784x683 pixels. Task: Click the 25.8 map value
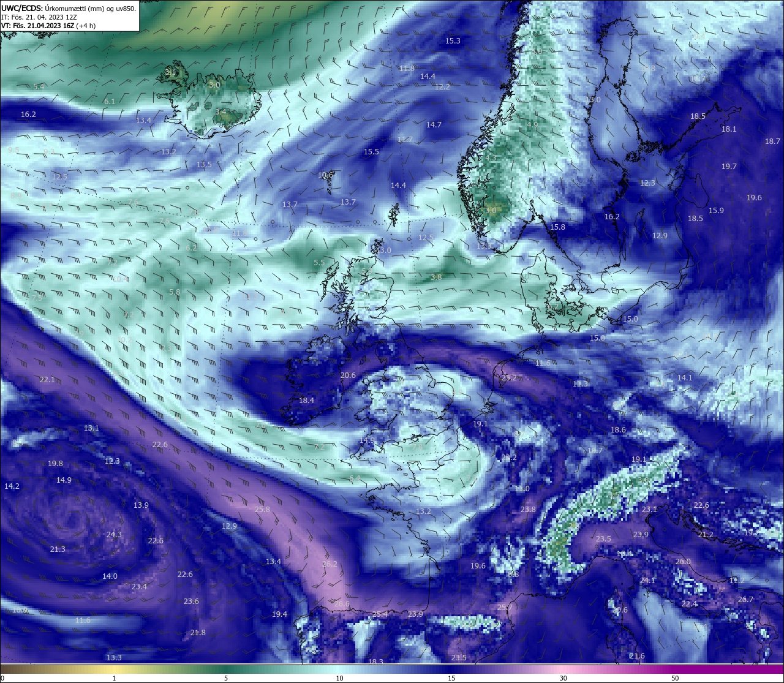262,510
